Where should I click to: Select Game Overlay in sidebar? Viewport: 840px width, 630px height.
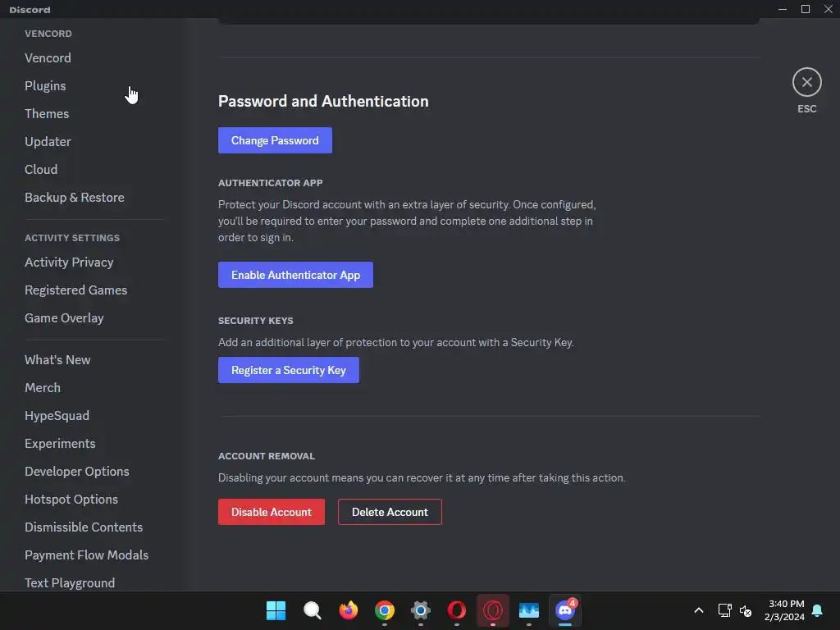pos(64,317)
